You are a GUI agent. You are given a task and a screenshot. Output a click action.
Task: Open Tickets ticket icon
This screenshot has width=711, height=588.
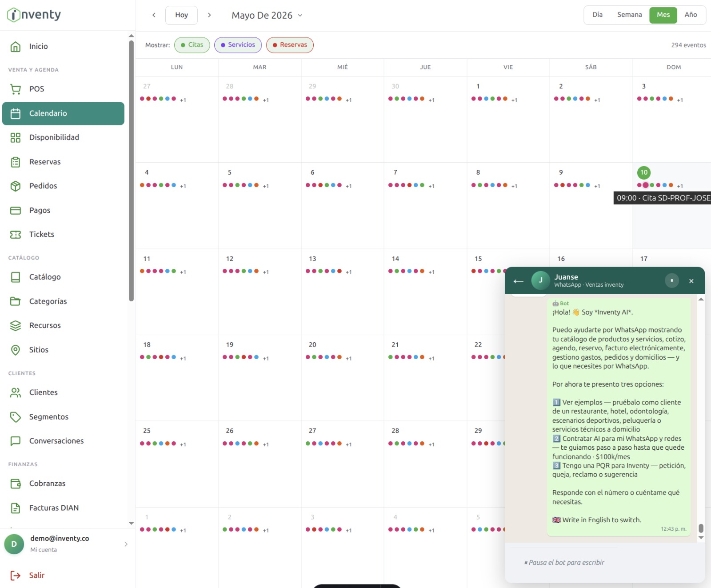click(x=16, y=234)
